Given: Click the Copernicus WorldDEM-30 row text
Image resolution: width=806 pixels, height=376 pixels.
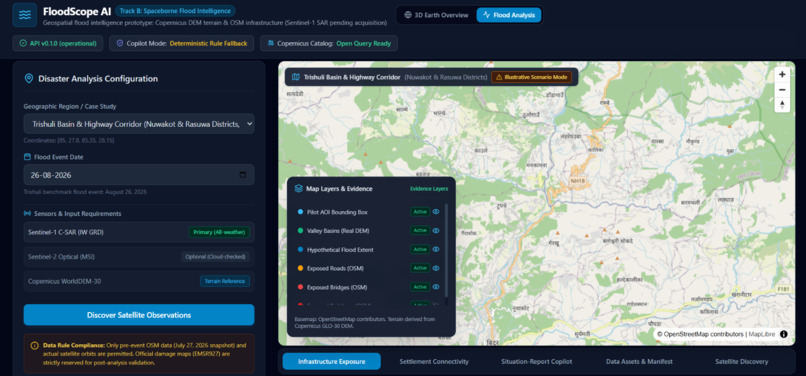Looking at the screenshot, I should click(x=64, y=281).
